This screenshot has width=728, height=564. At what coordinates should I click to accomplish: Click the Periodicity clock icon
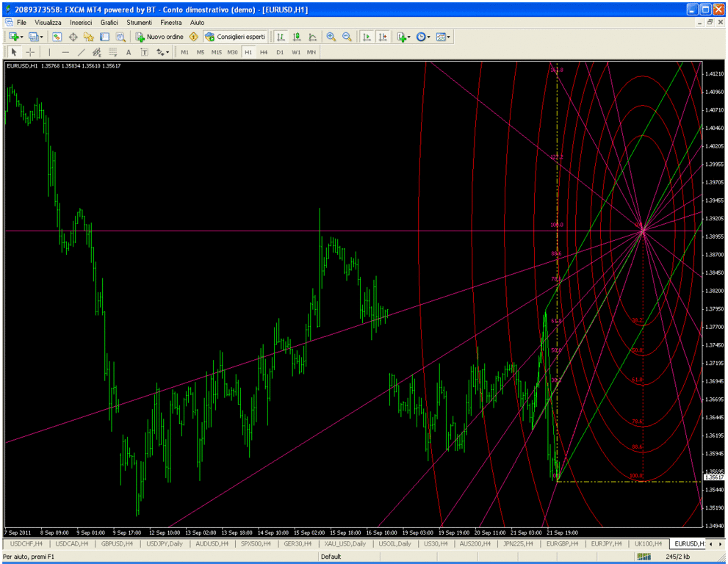click(x=421, y=37)
